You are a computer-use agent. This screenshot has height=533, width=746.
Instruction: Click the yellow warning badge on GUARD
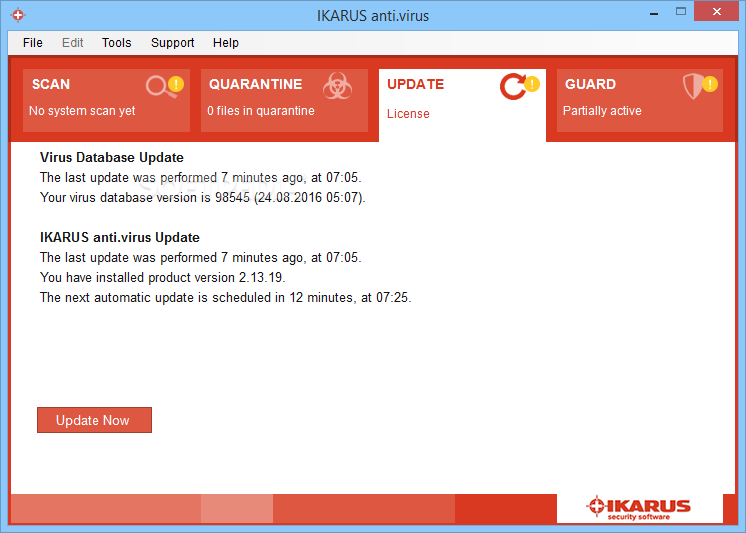pos(710,84)
